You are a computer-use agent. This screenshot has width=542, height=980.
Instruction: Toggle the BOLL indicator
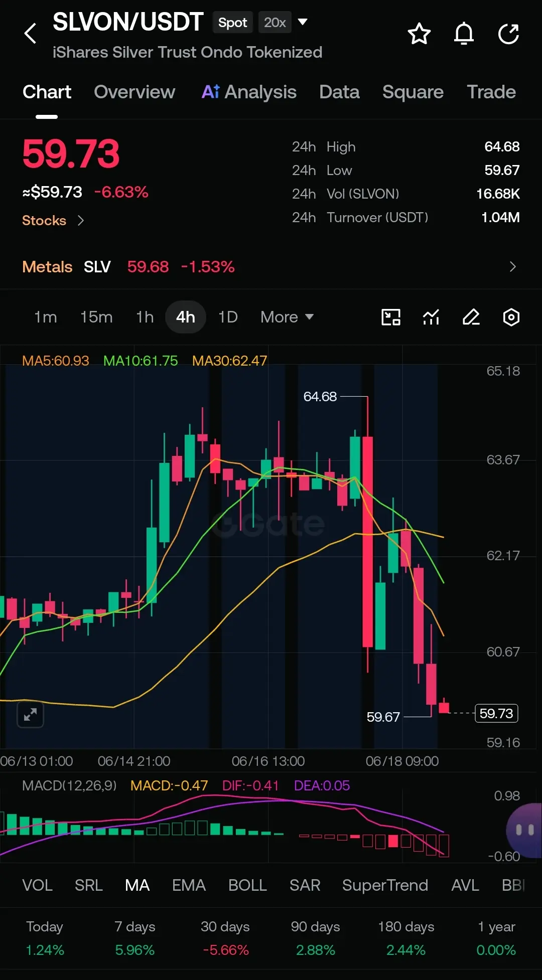point(247,885)
